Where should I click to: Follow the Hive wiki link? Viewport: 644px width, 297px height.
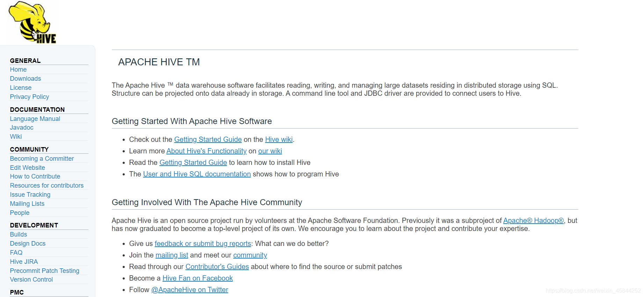(279, 139)
